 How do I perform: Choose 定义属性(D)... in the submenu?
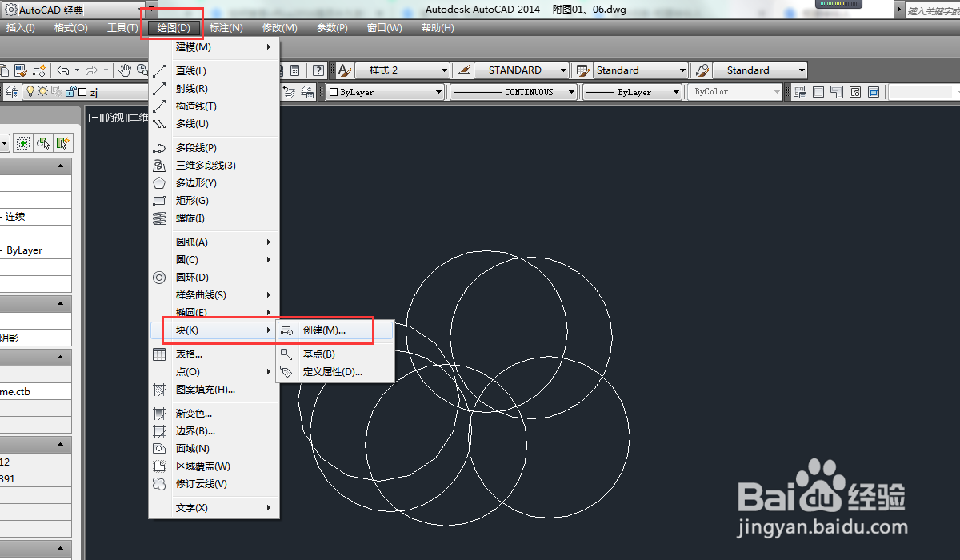tap(334, 372)
